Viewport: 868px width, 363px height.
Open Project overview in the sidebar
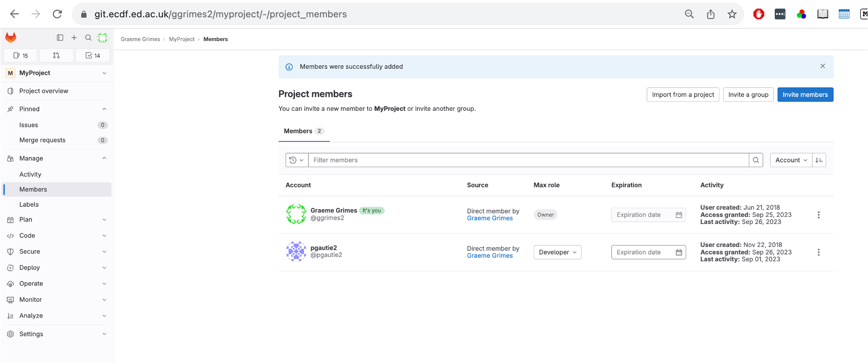[57, 91]
